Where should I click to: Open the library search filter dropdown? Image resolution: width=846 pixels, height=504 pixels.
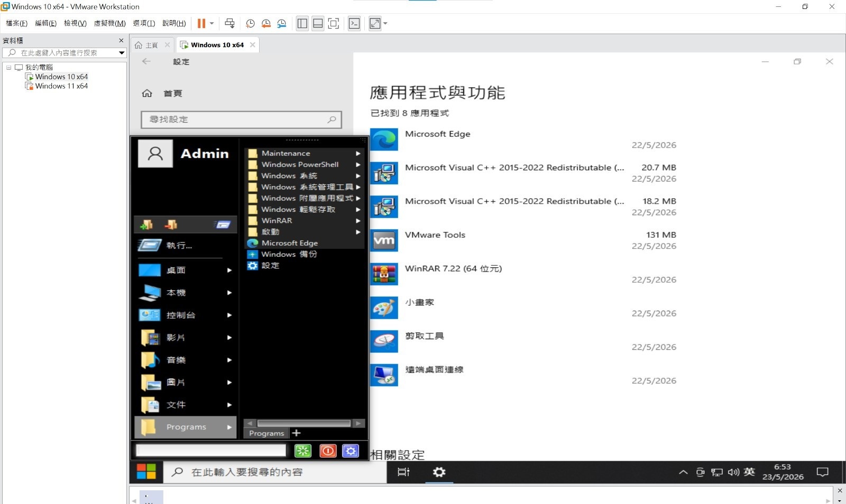click(x=122, y=53)
